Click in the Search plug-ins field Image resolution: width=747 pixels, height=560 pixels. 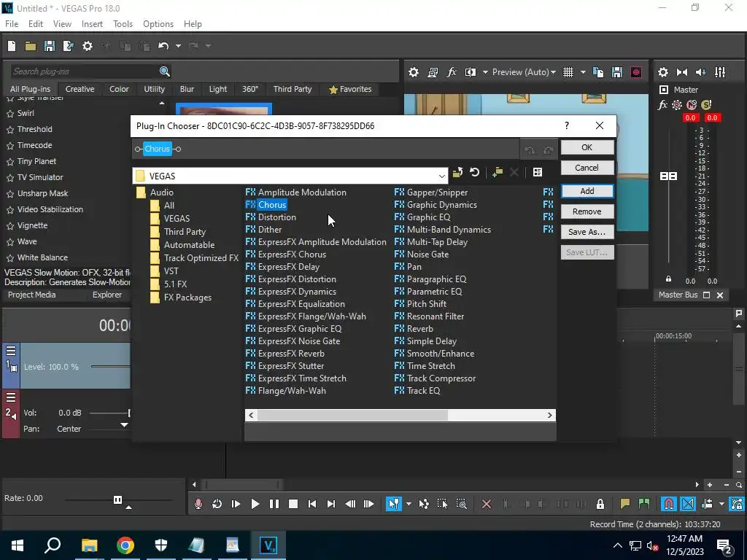tap(84, 71)
